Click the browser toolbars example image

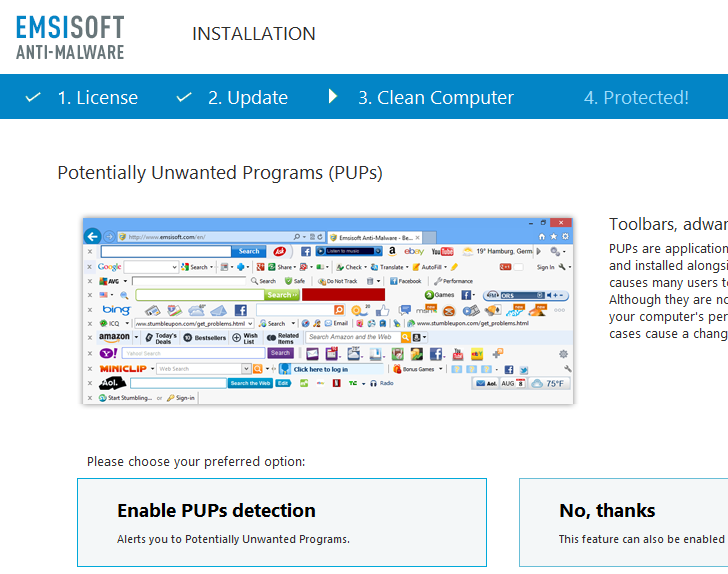pyautogui.click(x=328, y=311)
